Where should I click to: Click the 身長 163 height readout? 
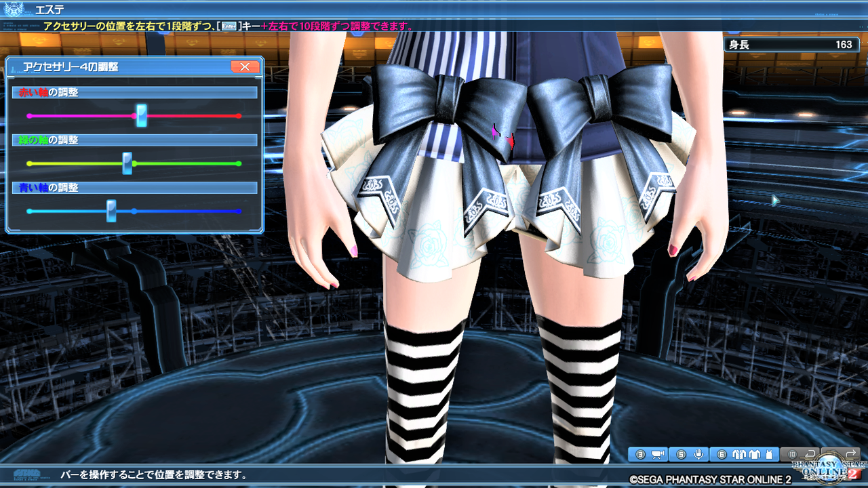click(791, 45)
